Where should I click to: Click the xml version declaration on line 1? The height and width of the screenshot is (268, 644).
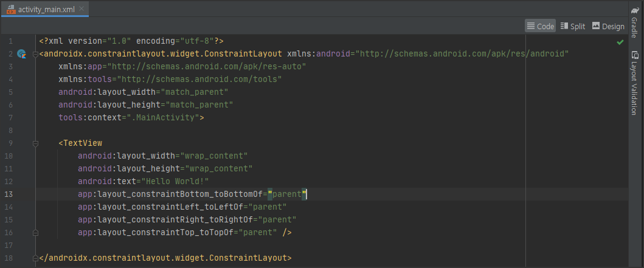(131, 41)
